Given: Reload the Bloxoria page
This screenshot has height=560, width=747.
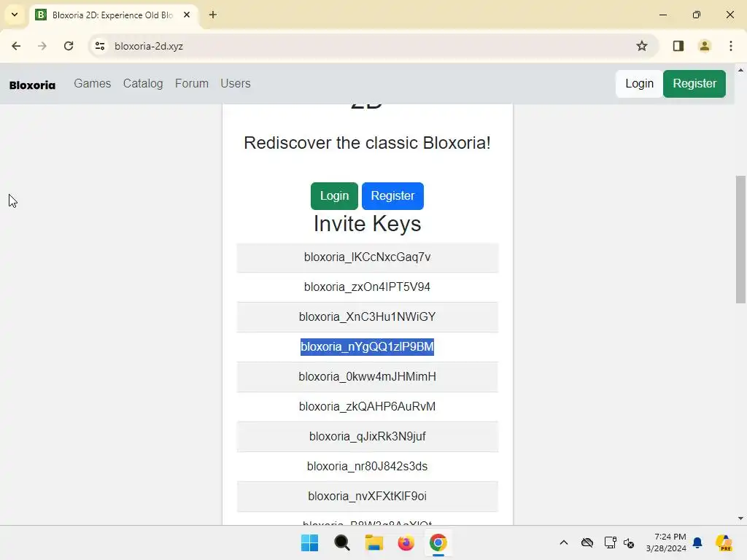Looking at the screenshot, I should tap(69, 46).
